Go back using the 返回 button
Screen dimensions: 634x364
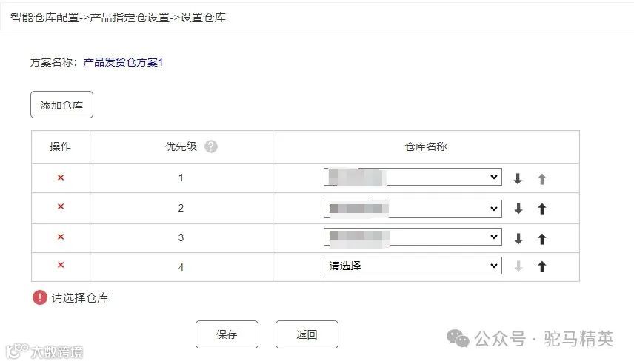(x=307, y=334)
